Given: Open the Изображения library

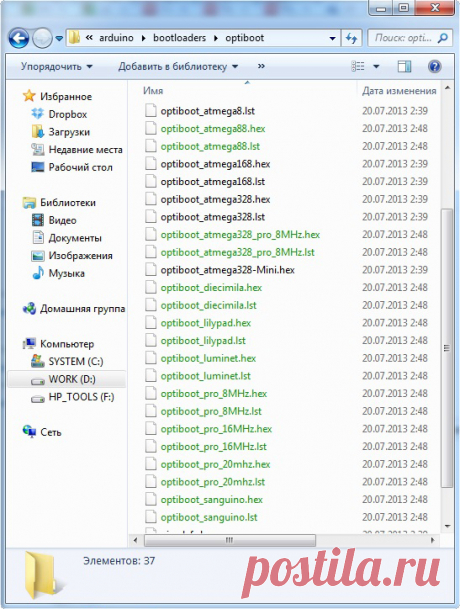Looking at the screenshot, I should tap(80, 256).
